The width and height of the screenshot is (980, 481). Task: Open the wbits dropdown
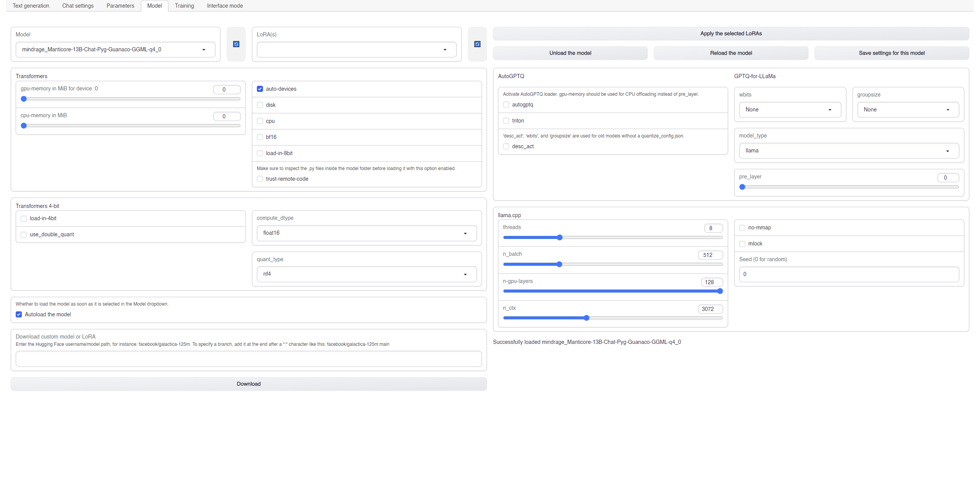tap(790, 110)
